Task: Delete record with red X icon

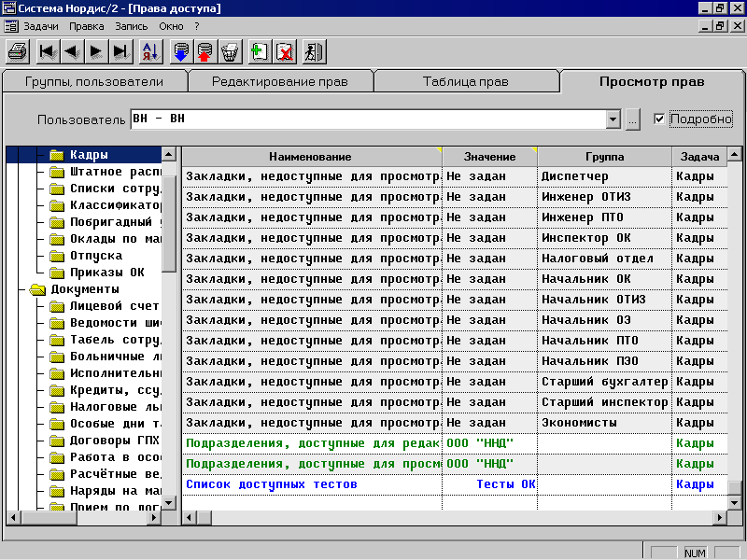Action: pyautogui.click(x=285, y=51)
